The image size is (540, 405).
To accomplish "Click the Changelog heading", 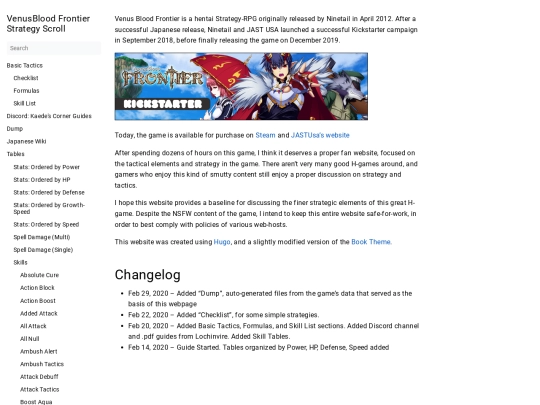I will pos(147,275).
